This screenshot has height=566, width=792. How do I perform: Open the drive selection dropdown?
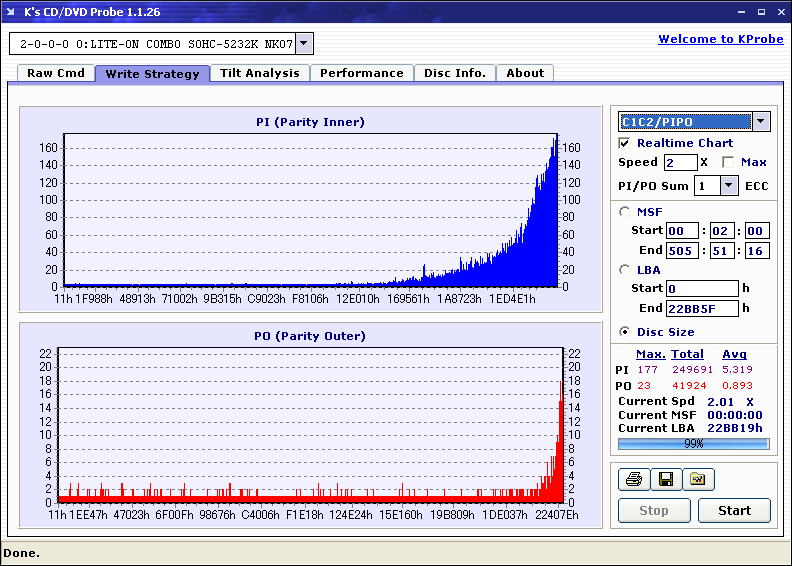tap(304, 43)
